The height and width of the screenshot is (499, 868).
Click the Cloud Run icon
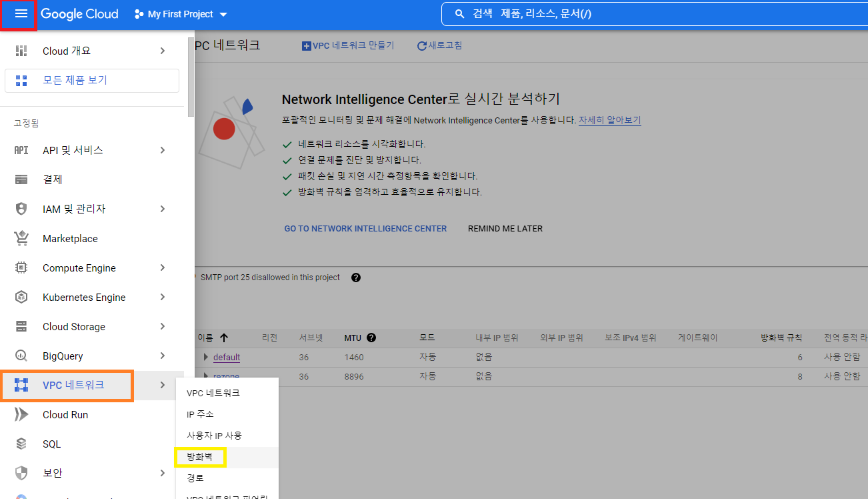21,414
